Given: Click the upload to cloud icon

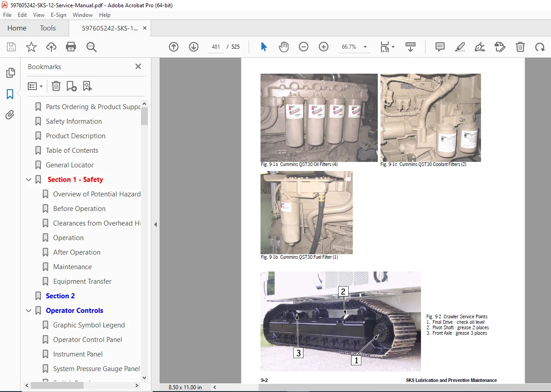Looking at the screenshot, I should click(51, 47).
